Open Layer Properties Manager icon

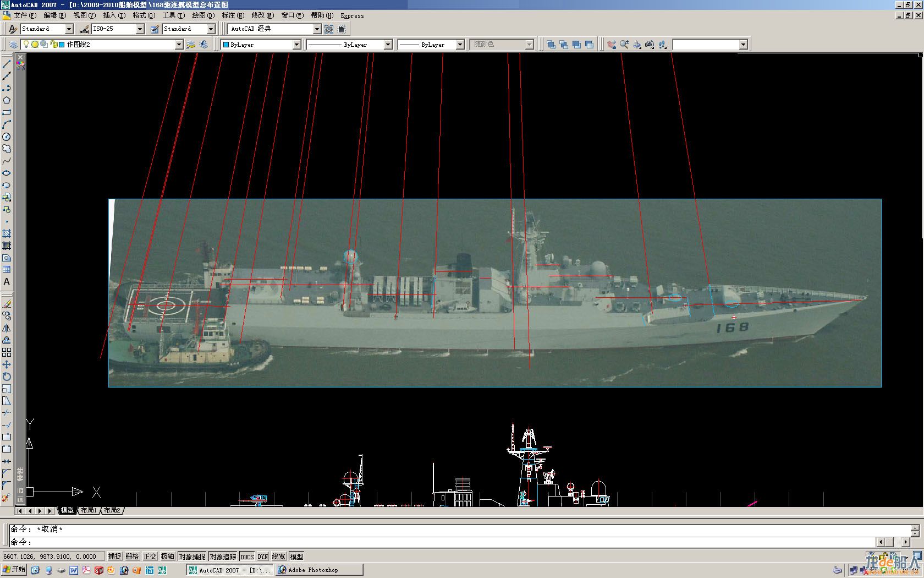(13, 45)
